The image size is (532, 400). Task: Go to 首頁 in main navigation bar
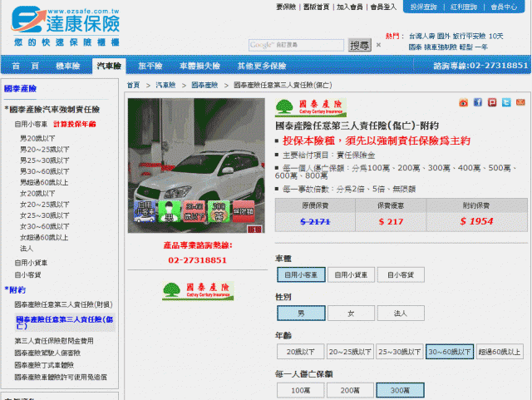(x=26, y=66)
